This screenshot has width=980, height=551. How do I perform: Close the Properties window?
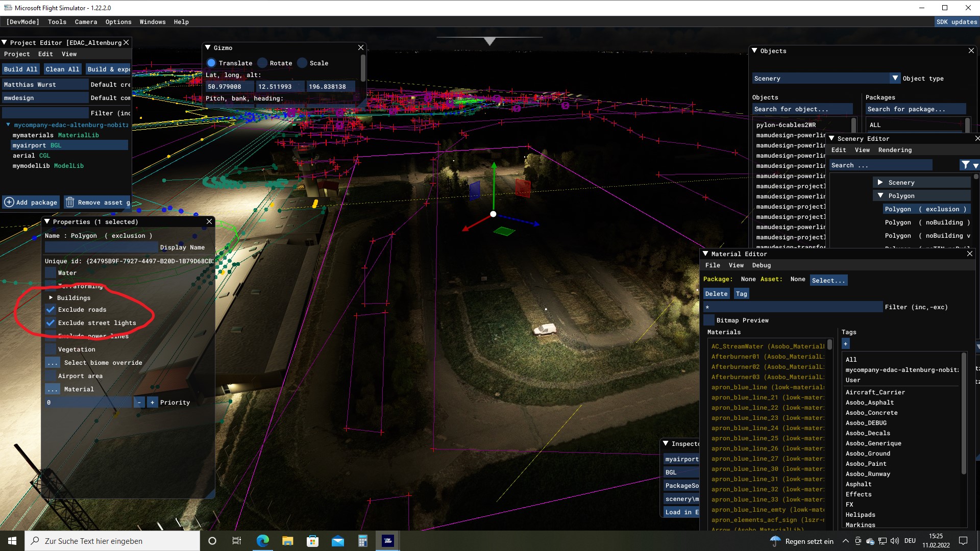pos(209,221)
